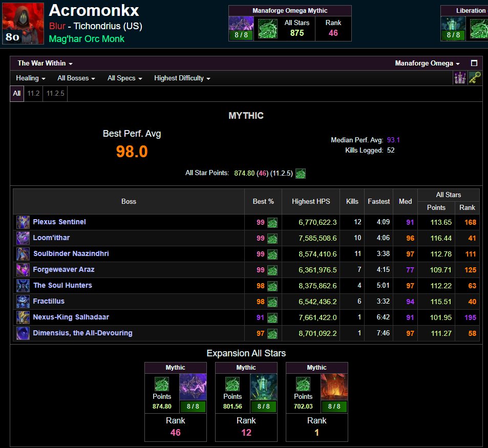
Task: Open the Nexus-King Salhadaar boss link
Action: pyautogui.click(x=71, y=317)
